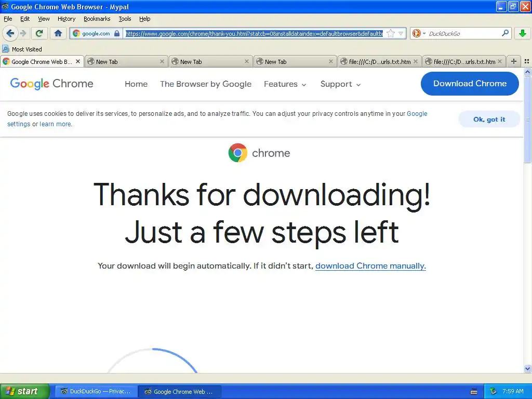The height and width of the screenshot is (399, 532).
Task: Click the vertical scrollbar thumb
Action: click(527, 119)
